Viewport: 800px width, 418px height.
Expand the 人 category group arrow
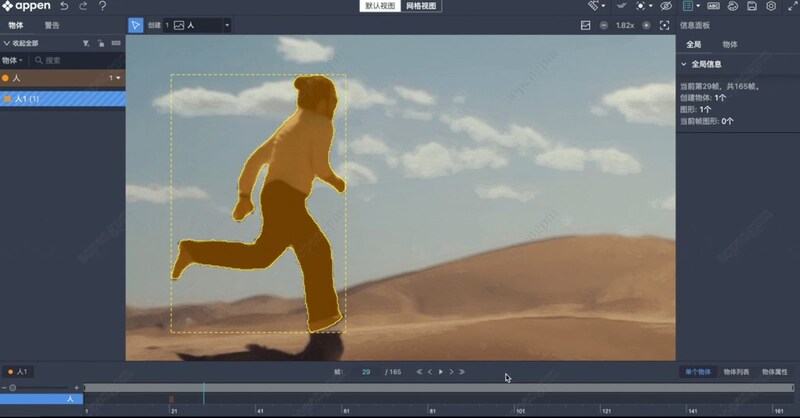(119, 78)
